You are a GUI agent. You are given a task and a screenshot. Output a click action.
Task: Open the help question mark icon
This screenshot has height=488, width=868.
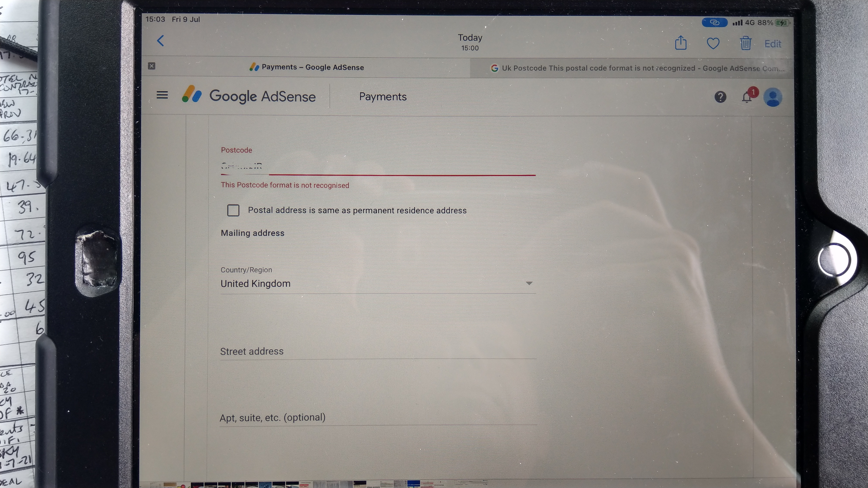point(720,97)
